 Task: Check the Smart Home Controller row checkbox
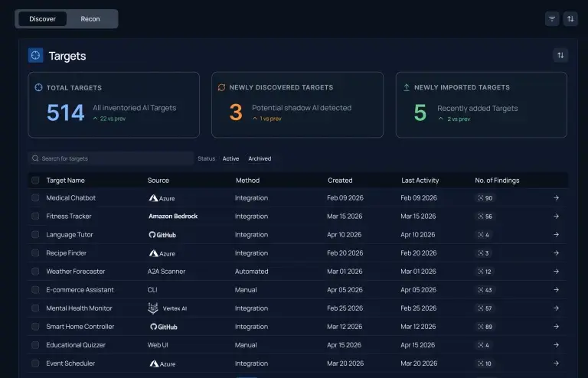tap(35, 326)
